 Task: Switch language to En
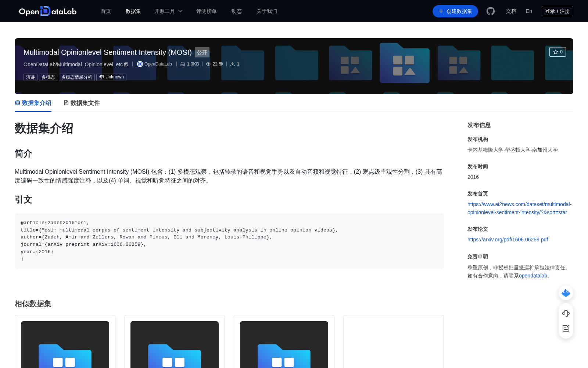[529, 11]
